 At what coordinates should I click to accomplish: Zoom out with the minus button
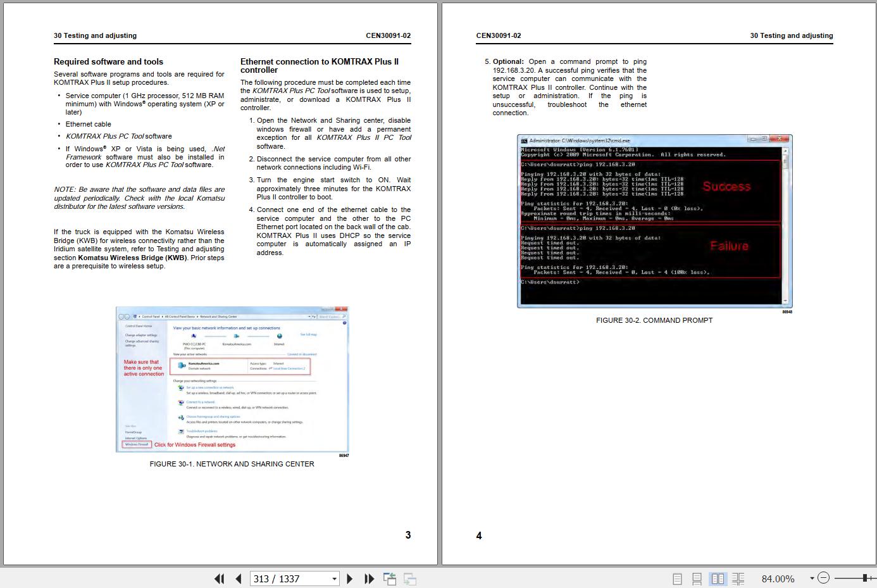coord(823,578)
